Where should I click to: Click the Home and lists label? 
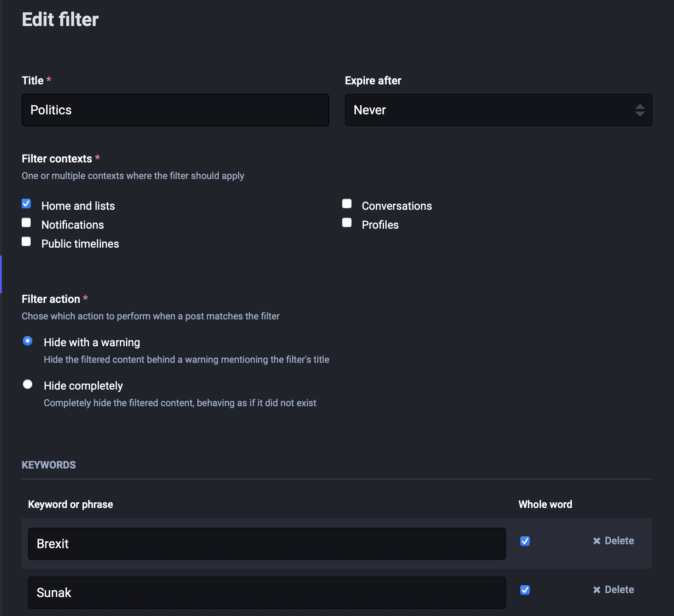click(x=78, y=206)
